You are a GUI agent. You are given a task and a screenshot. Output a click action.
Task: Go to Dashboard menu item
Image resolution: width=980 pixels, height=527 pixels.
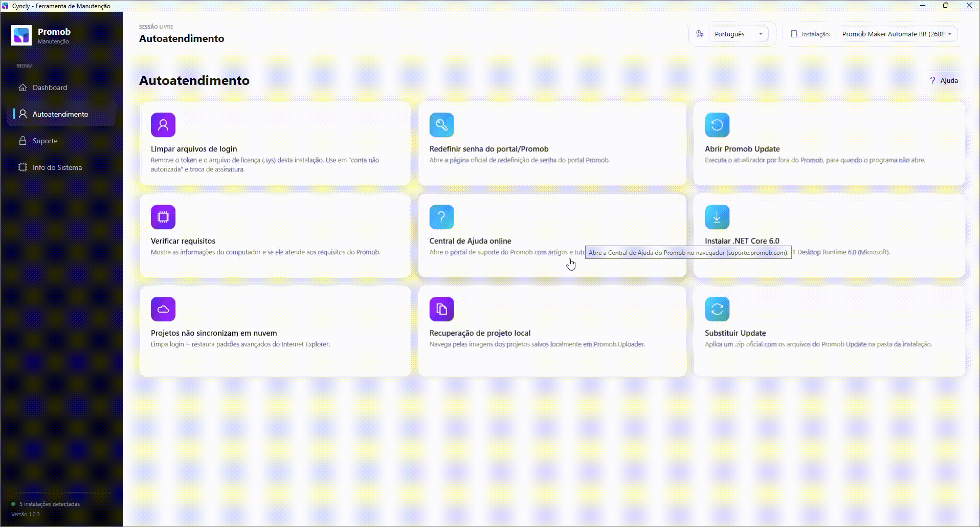click(x=61, y=87)
